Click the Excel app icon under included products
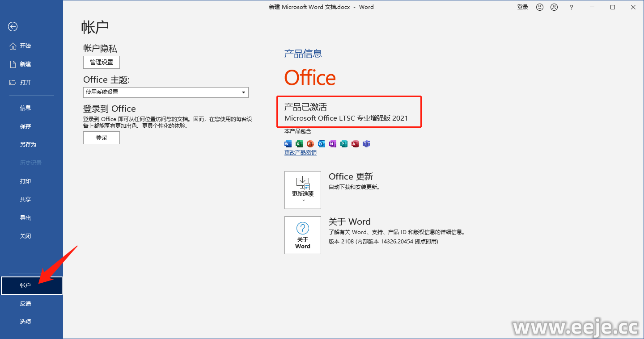 [x=299, y=144]
